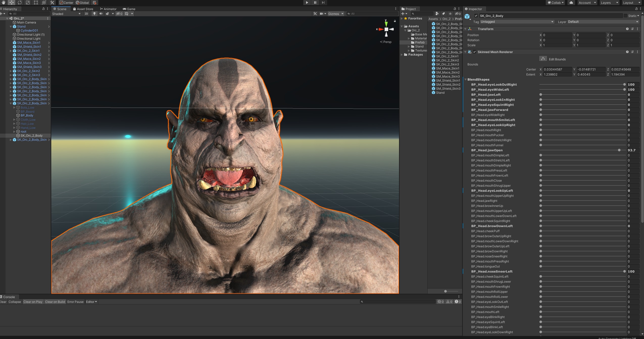
Task: Open the Layer dropdown showing Default
Action: [x=603, y=22]
